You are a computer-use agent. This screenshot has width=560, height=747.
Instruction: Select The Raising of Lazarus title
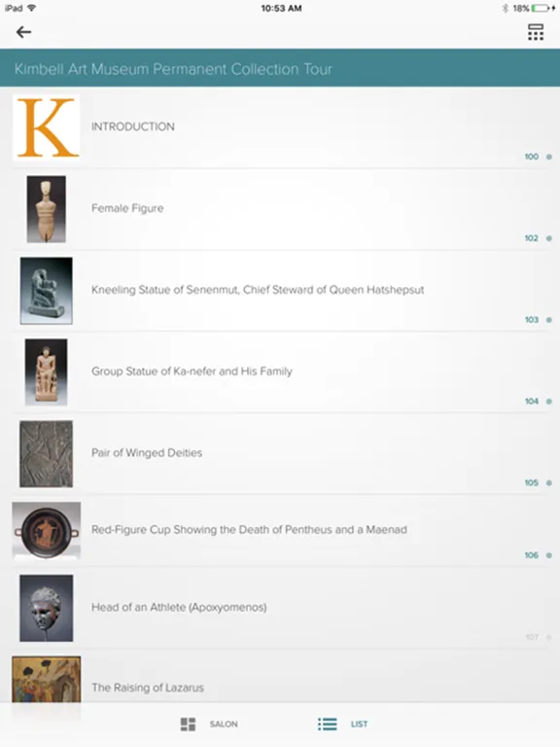point(148,688)
